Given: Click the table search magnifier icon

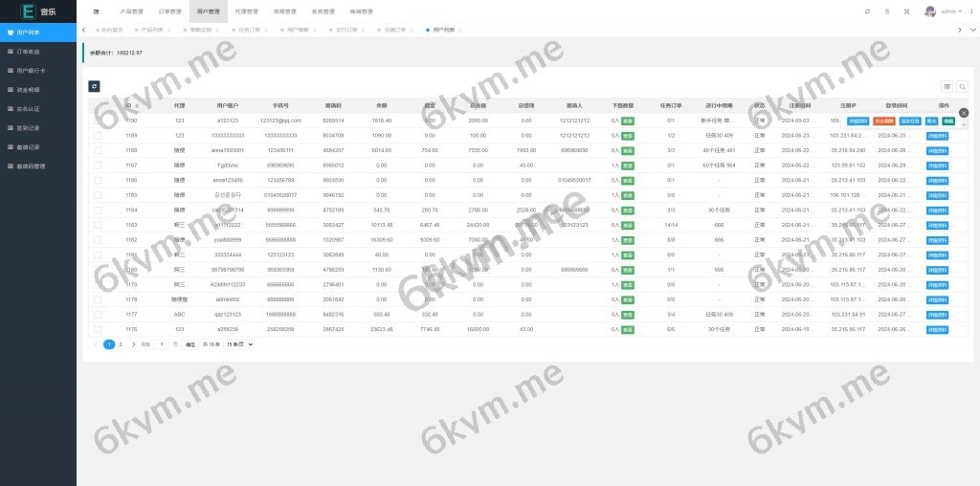Looking at the screenshot, I should [x=962, y=86].
